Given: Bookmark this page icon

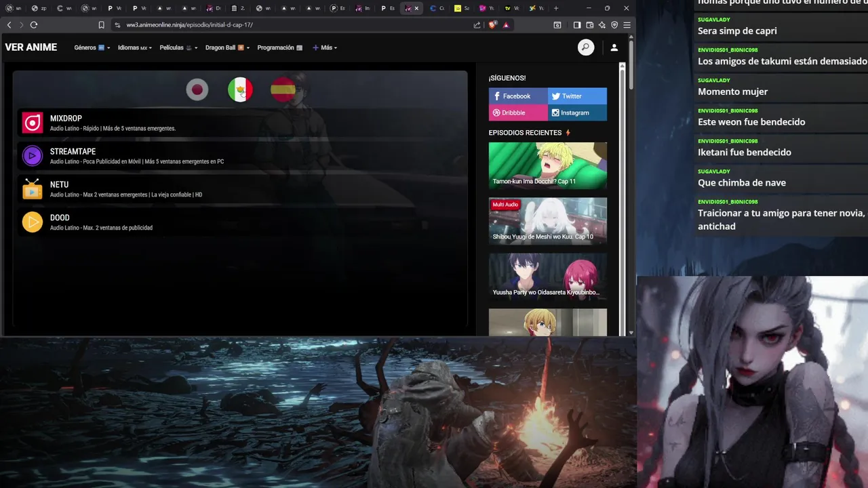Looking at the screenshot, I should point(101,25).
